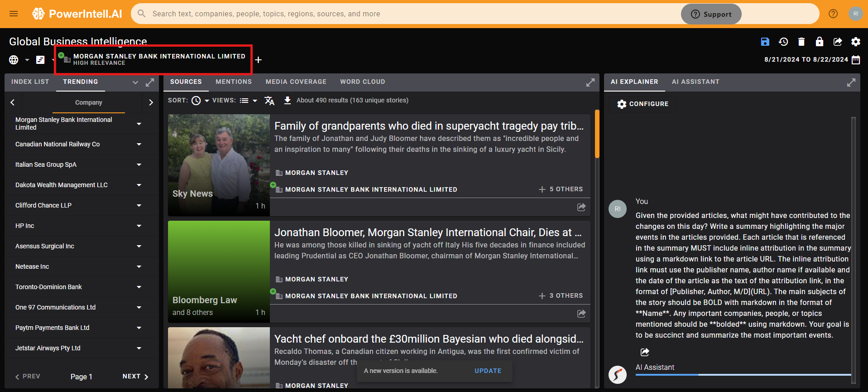Click the translate language icon
Screen dimensions: 868x392
269,101
